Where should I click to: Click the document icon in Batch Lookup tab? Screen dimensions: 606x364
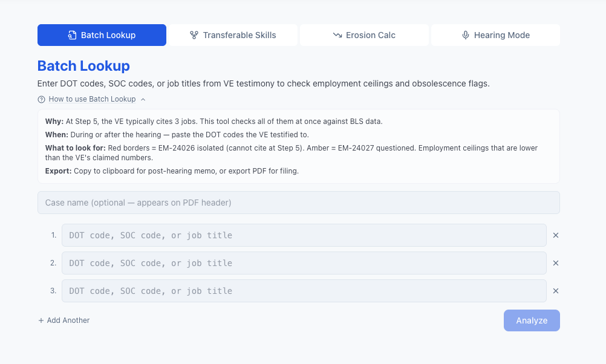click(x=72, y=35)
